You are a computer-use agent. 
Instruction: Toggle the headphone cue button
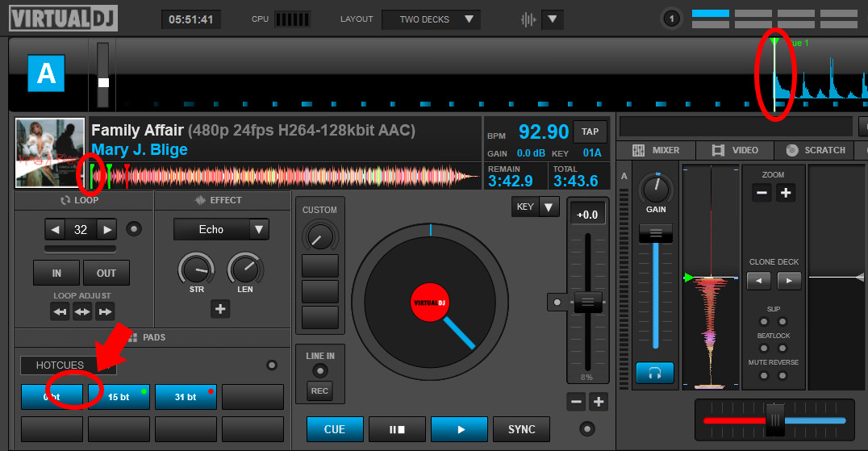click(655, 373)
